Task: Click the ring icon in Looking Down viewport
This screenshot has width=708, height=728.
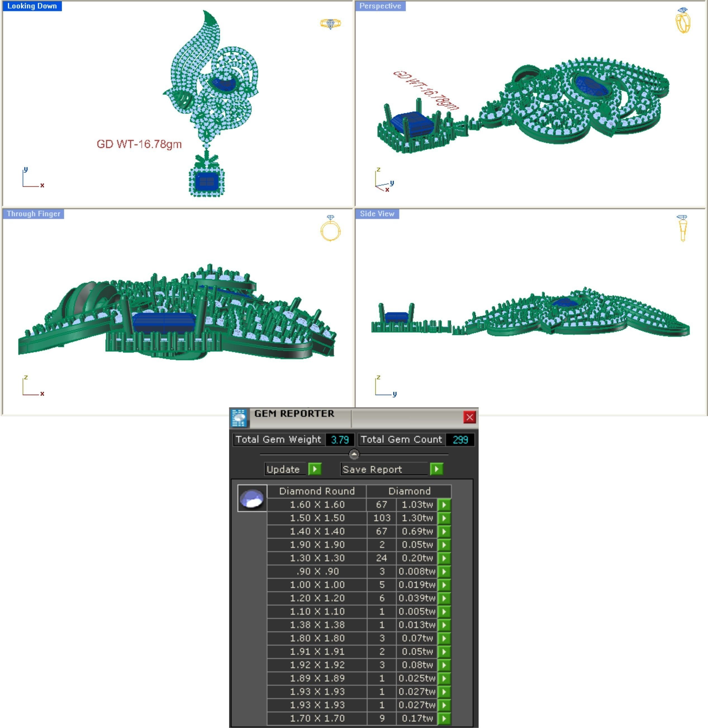Action: point(330,24)
